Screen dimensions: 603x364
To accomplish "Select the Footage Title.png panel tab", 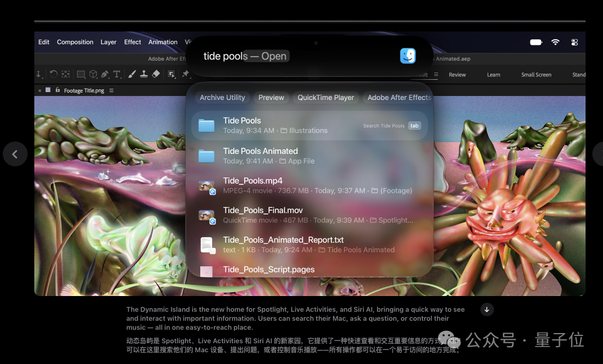I will pyautogui.click(x=84, y=90).
